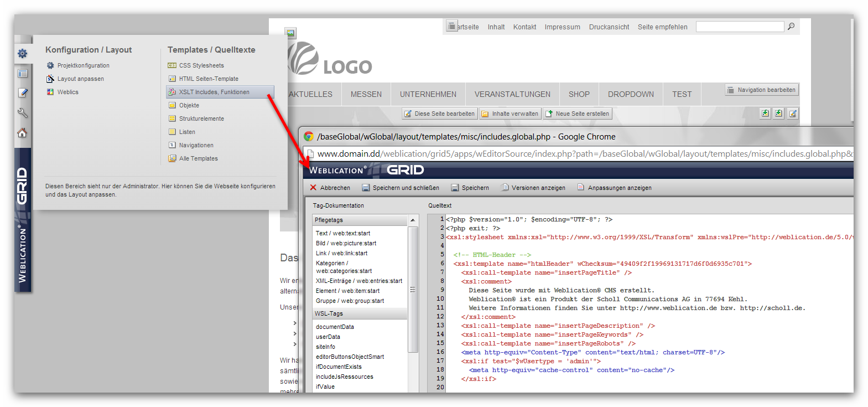Click the red X Abbrechen icon
Screen dimensions: 868x407
tap(313, 188)
